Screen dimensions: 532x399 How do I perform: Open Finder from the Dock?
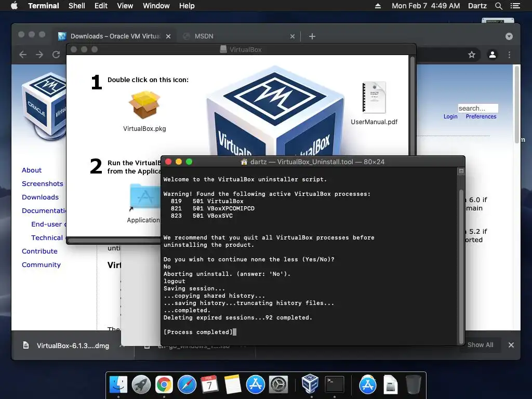118,385
